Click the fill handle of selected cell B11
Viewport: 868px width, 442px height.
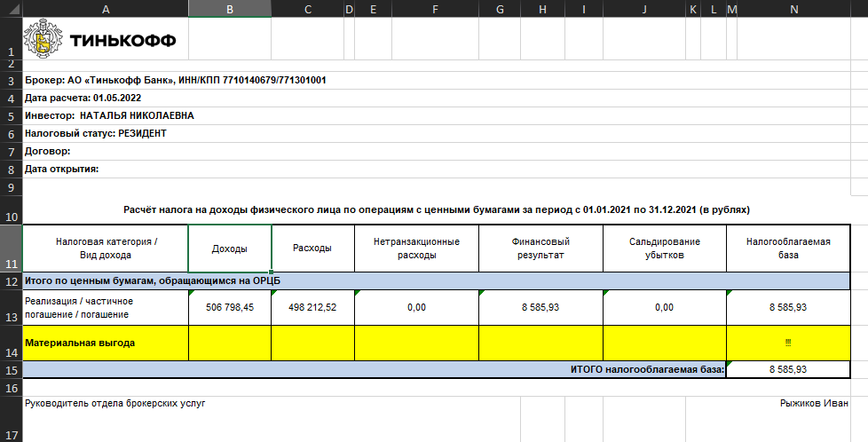[271, 272]
